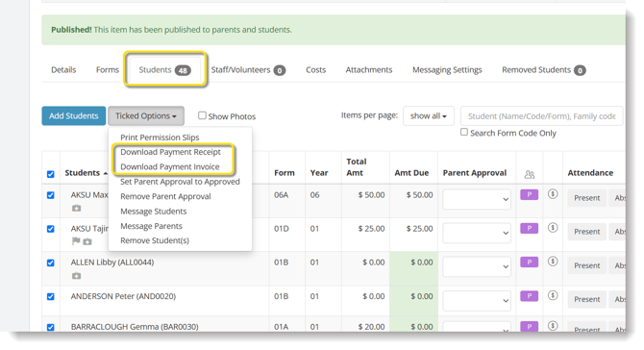Image resolution: width=644 pixels, height=350 pixels.
Task: Click the purple P badge in ANDERSON Peter row
Action: click(x=529, y=296)
